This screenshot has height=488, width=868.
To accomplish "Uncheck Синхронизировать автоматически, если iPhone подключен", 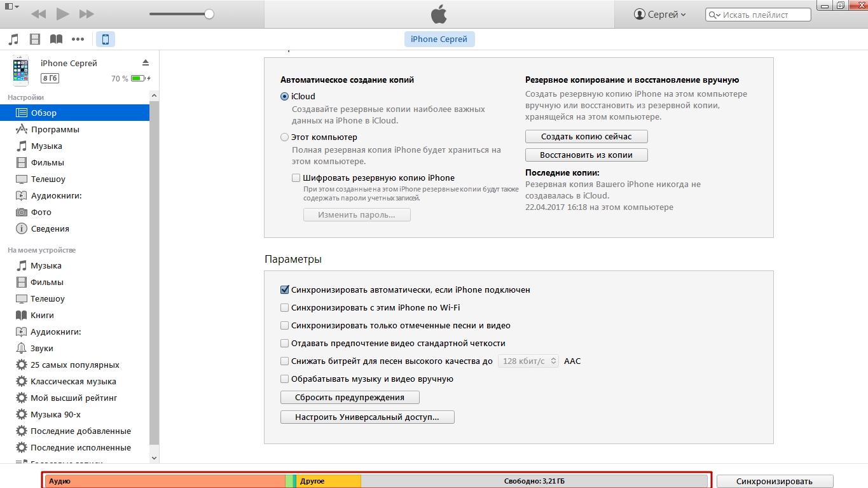I will tap(284, 289).
